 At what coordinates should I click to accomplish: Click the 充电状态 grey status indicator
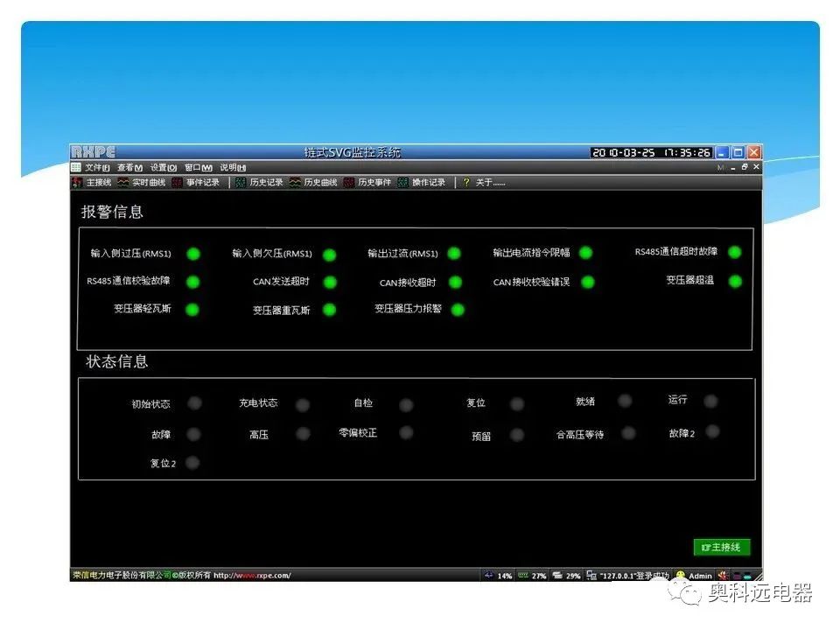303,405
